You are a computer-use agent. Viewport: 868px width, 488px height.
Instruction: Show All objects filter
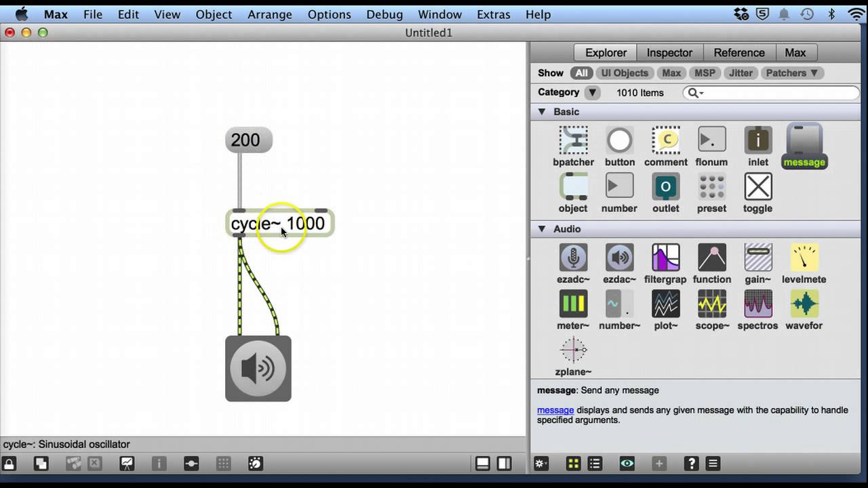click(x=582, y=73)
